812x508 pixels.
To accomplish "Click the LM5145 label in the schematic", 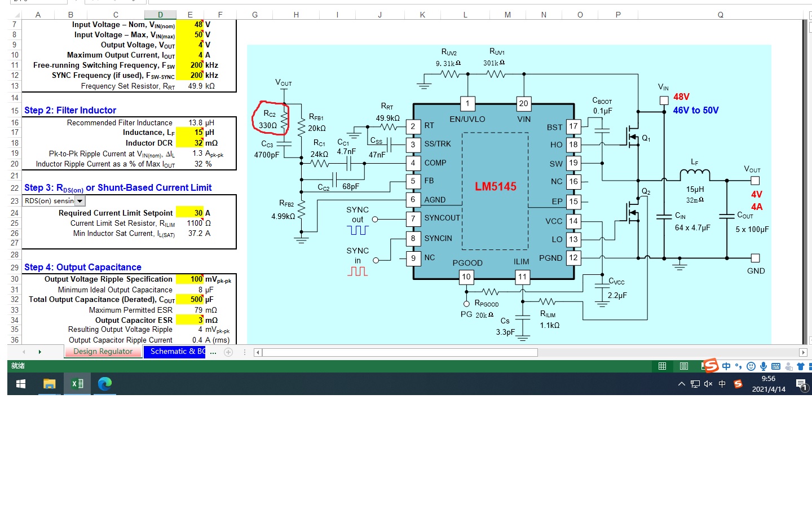I will click(496, 187).
